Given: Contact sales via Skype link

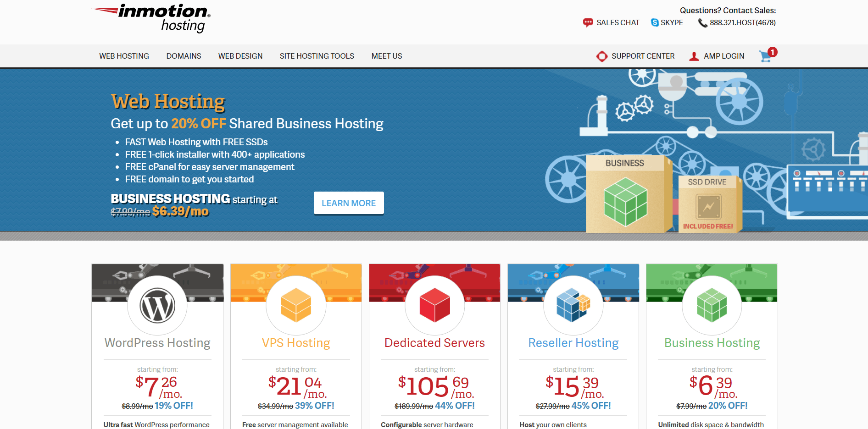Looking at the screenshot, I should pyautogui.click(x=672, y=22).
